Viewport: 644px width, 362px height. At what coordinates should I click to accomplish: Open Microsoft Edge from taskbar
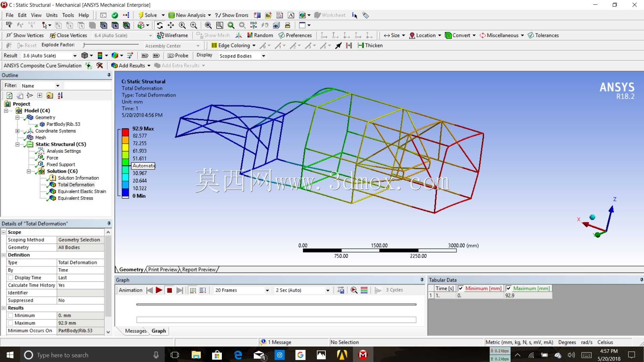click(238, 355)
